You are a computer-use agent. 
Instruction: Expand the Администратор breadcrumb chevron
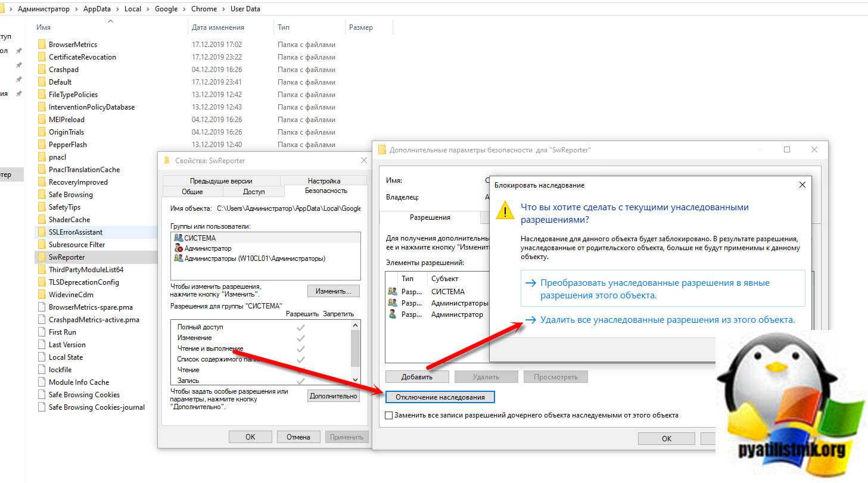(x=75, y=9)
